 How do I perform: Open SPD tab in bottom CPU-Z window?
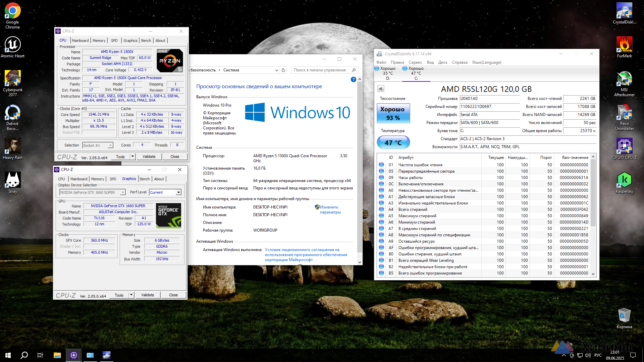point(113,179)
